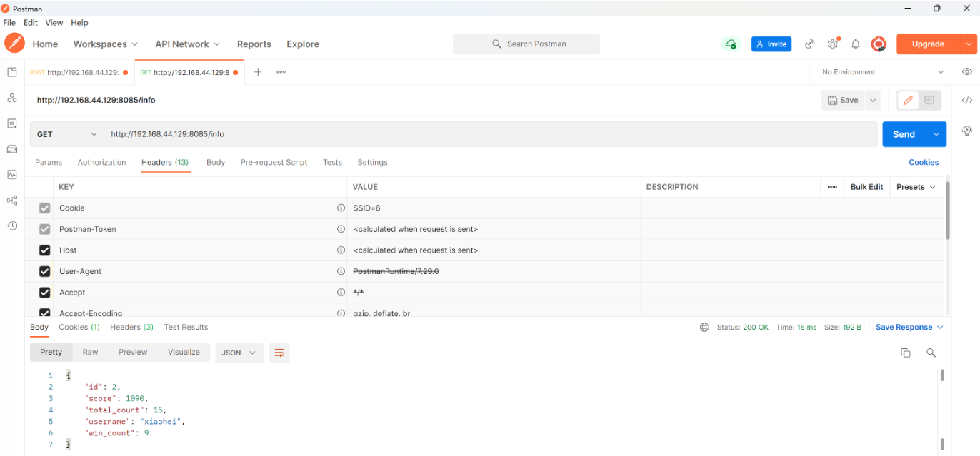Open the notifications bell
This screenshot has height=456, width=980.
[x=856, y=44]
